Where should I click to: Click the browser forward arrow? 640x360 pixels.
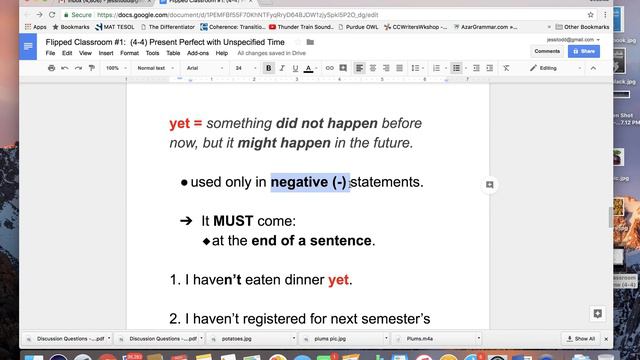pyautogui.click(x=39, y=15)
